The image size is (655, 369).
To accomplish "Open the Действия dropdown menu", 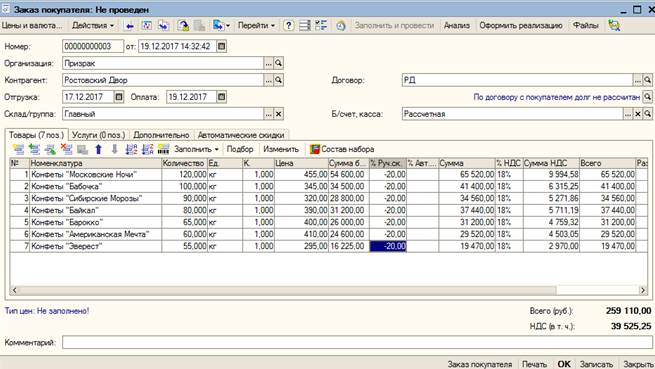I will [93, 25].
